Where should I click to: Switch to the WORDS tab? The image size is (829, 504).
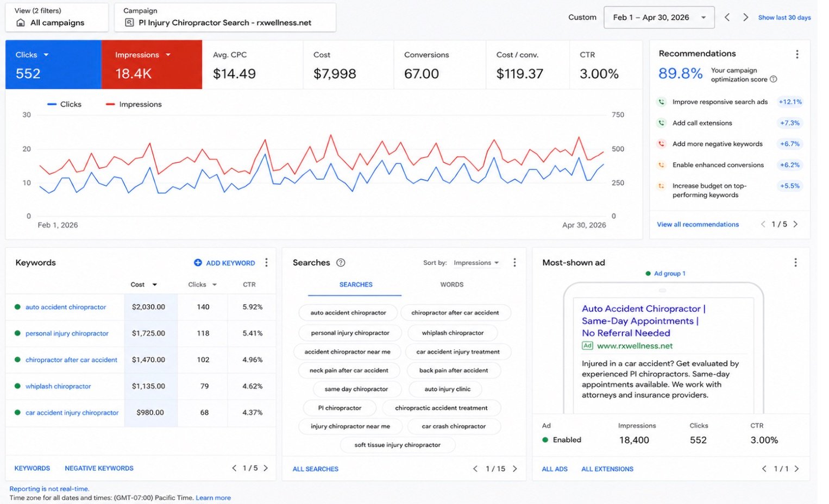tap(452, 285)
